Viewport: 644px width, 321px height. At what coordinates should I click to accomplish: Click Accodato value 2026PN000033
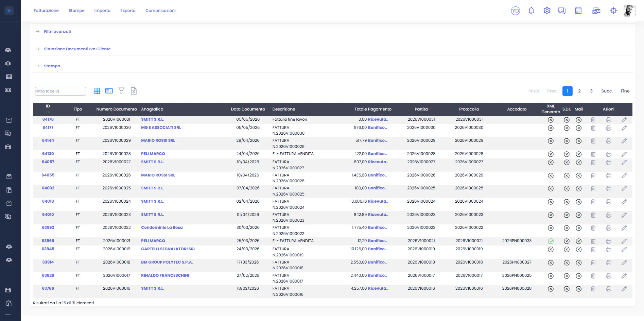point(517,241)
